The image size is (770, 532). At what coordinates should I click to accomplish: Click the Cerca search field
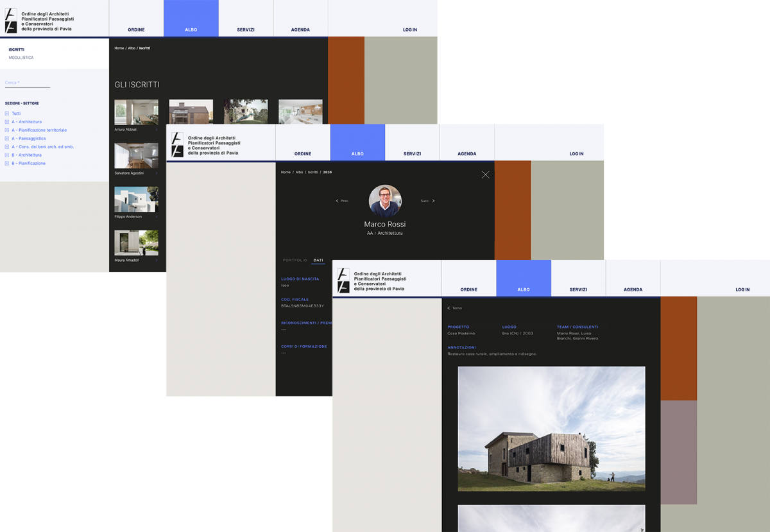click(x=27, y=83)
